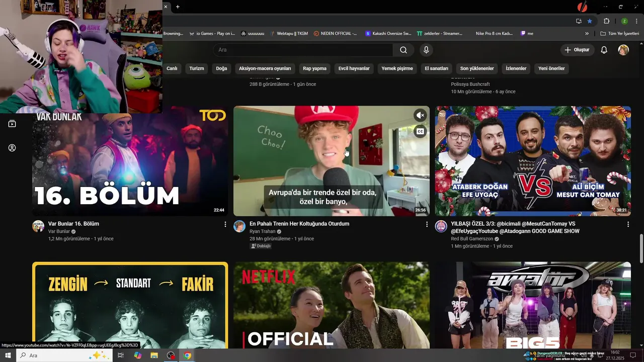Select the Evcil hayvanlar chip
The width and height of the screenshot is (644, 362).
[x=354, y=68]
